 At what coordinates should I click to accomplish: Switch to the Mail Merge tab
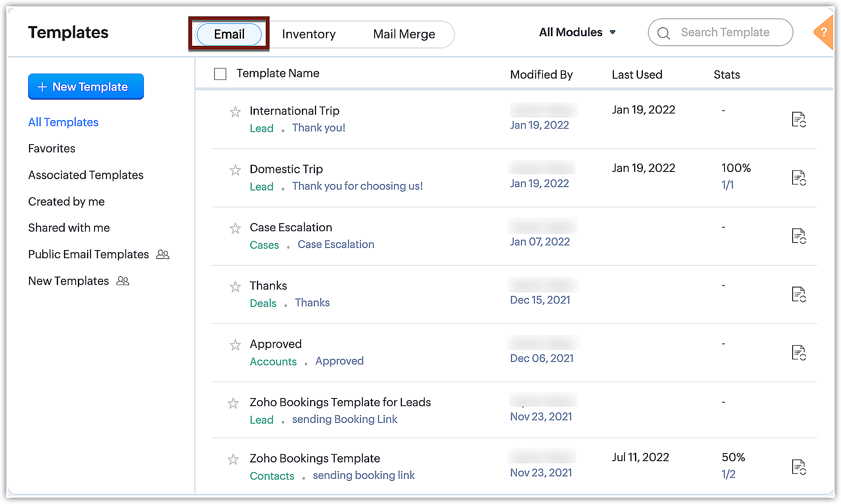(404, 34)
